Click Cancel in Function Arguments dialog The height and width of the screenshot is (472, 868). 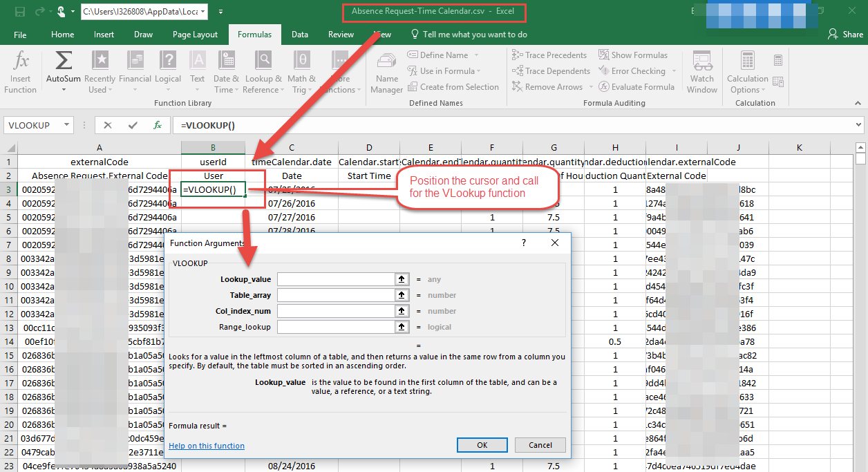click(x=540, y=445)
